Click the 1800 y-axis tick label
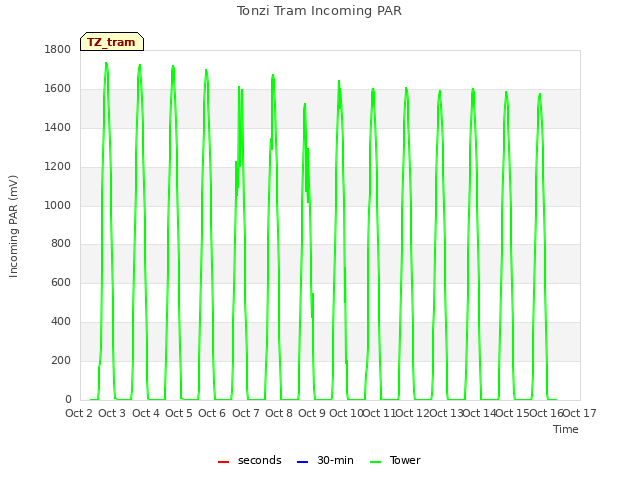640x480 pixels. [58, 49]
